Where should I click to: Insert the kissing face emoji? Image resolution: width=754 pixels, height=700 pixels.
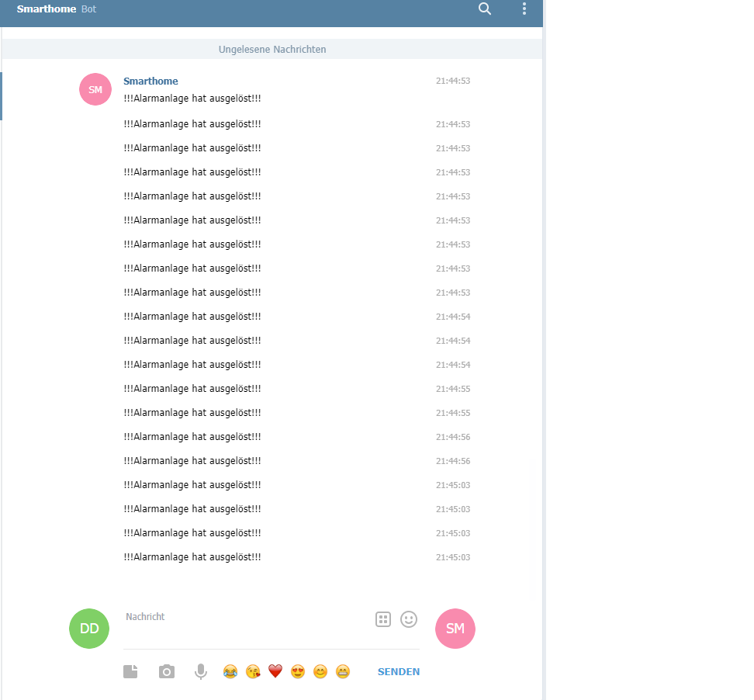[x=253, y=671]
